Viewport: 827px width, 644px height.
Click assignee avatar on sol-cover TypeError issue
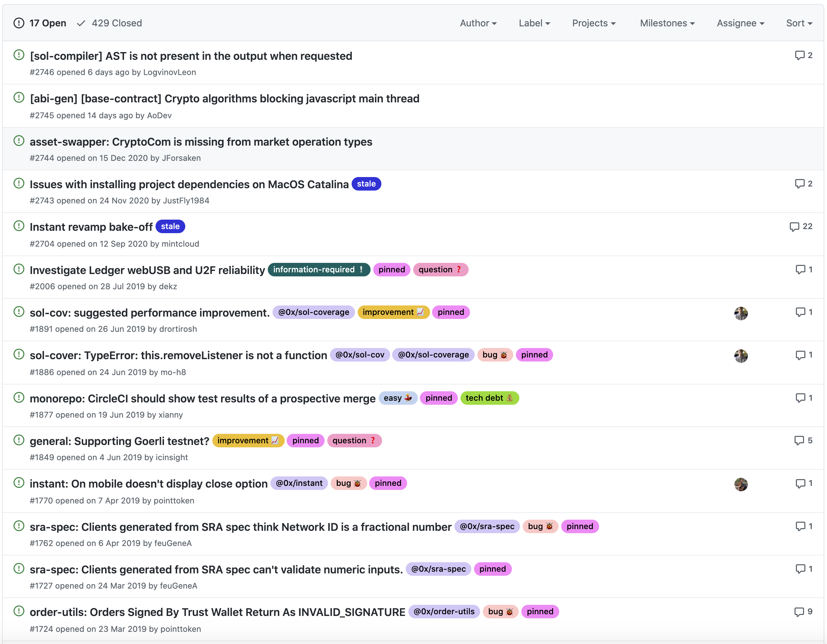[x=741, y=356]
